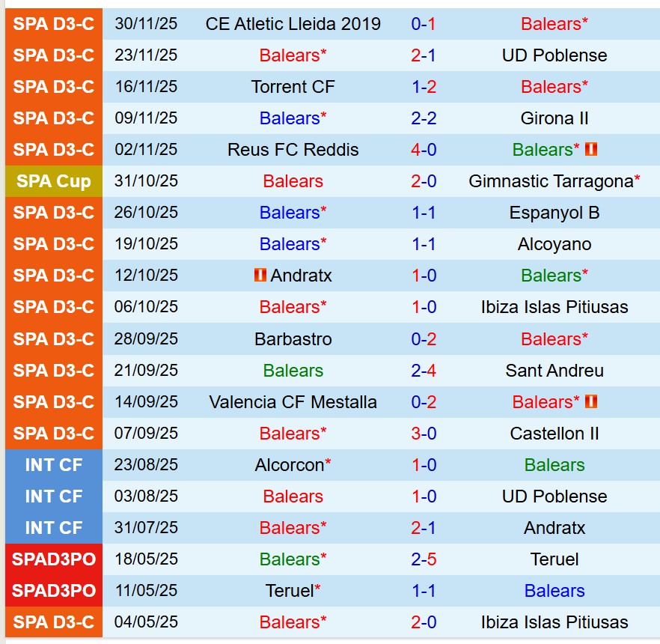The height and width of the screenshot is (644, 660).
Task: Click the Gimnastic Tarragona team name
Action: click(551, 181)
